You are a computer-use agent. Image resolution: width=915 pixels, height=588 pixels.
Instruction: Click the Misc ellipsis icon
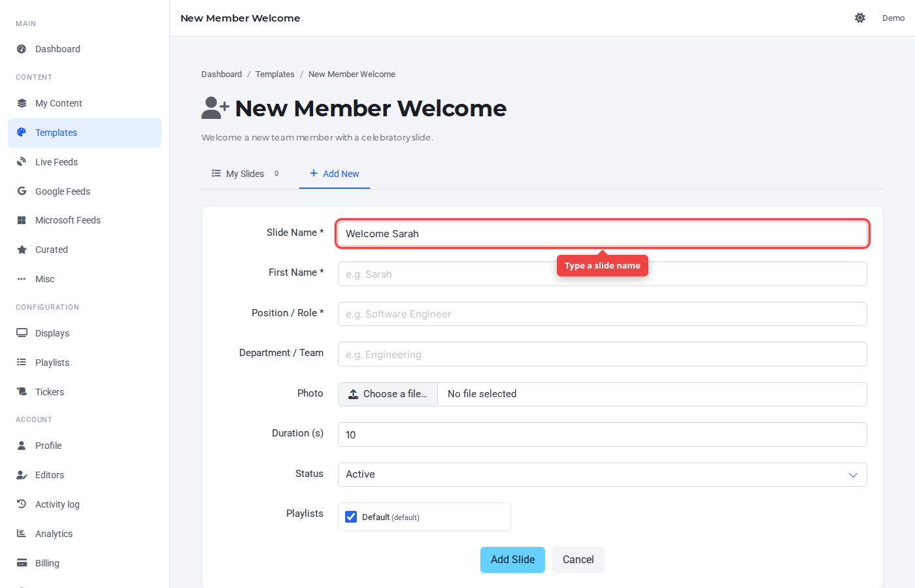[x=22, y=279]
